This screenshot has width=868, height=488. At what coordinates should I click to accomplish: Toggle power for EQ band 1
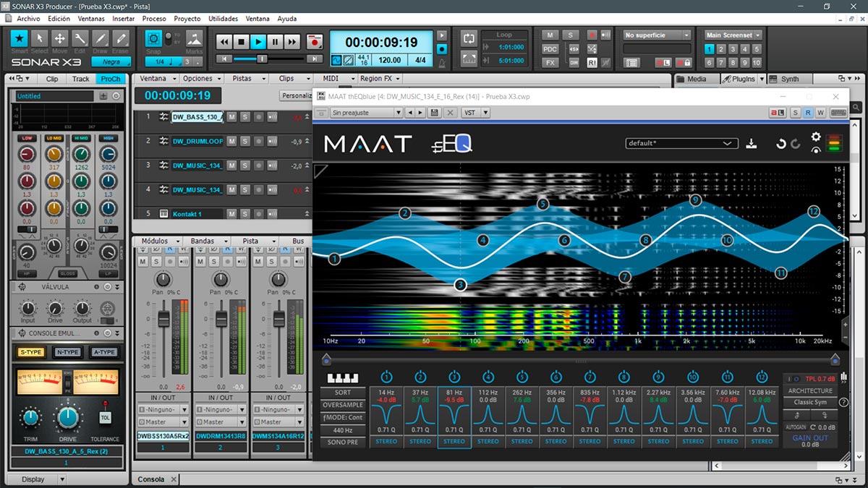coord(386,377)
